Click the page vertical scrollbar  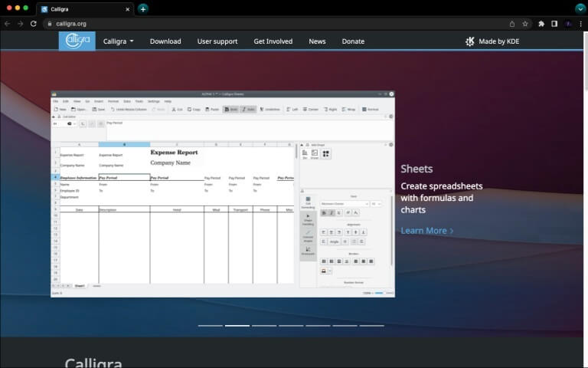(586, 62)
